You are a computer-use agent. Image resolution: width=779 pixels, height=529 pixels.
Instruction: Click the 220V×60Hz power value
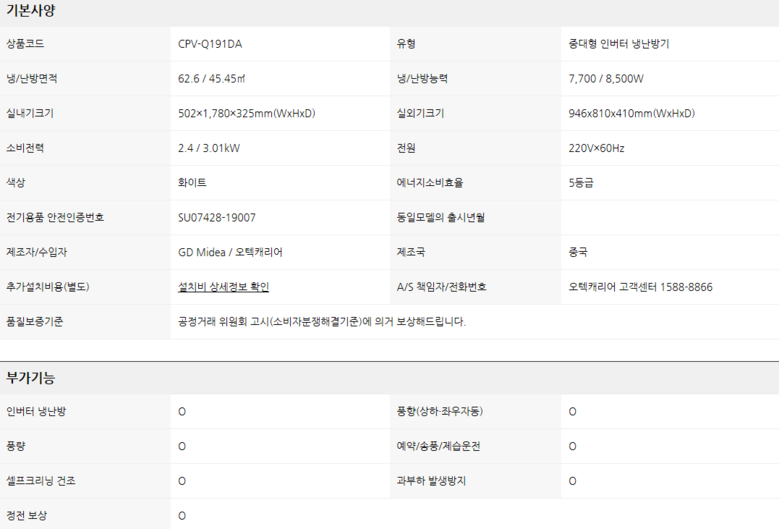click(x=596, y=148)
